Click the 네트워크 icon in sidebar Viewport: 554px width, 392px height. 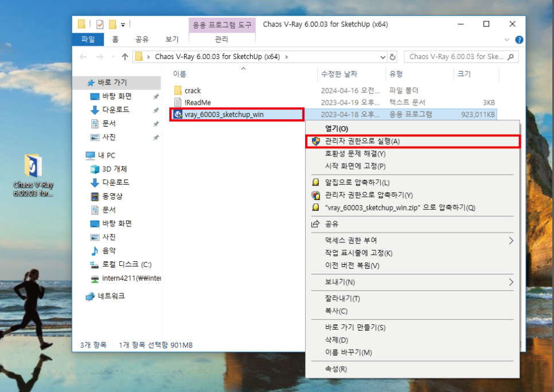(90, 296)
